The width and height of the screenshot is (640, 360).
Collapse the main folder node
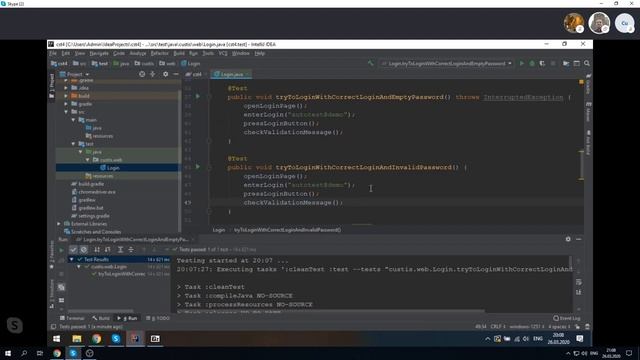[x=73, y=120]
